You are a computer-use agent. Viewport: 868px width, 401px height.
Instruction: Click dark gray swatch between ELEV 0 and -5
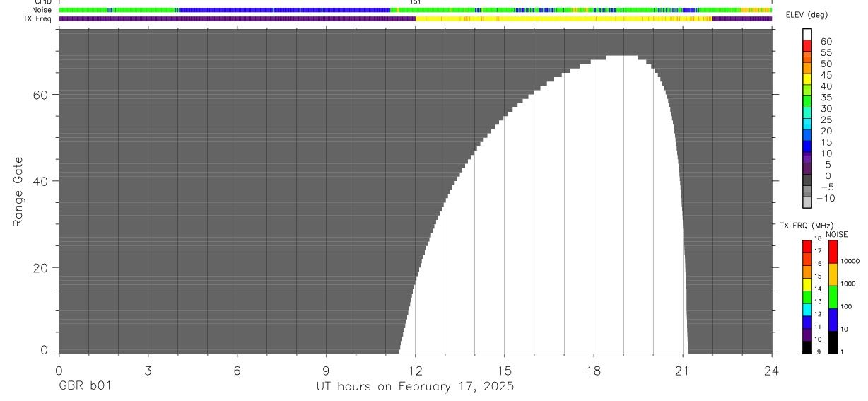tap(807, 180)
